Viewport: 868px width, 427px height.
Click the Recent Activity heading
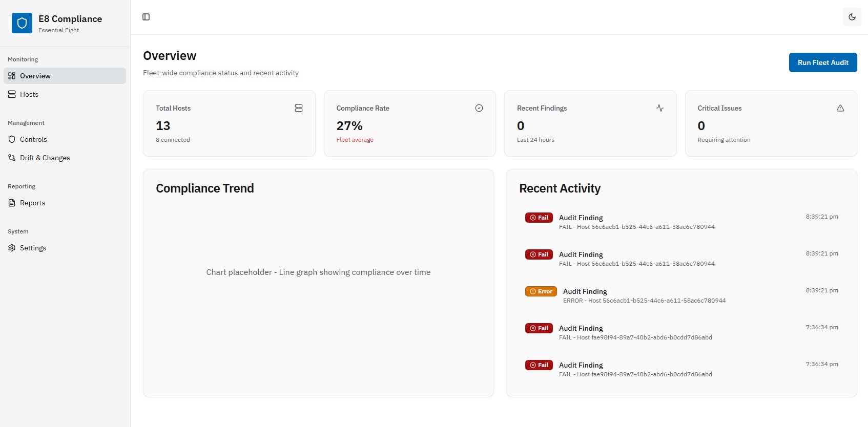(560, 188)
